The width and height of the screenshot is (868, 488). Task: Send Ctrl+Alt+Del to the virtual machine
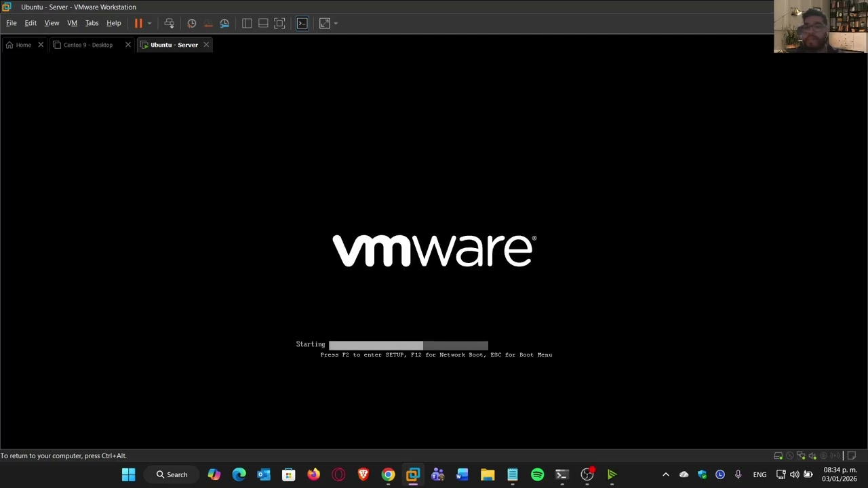point(170,23)
